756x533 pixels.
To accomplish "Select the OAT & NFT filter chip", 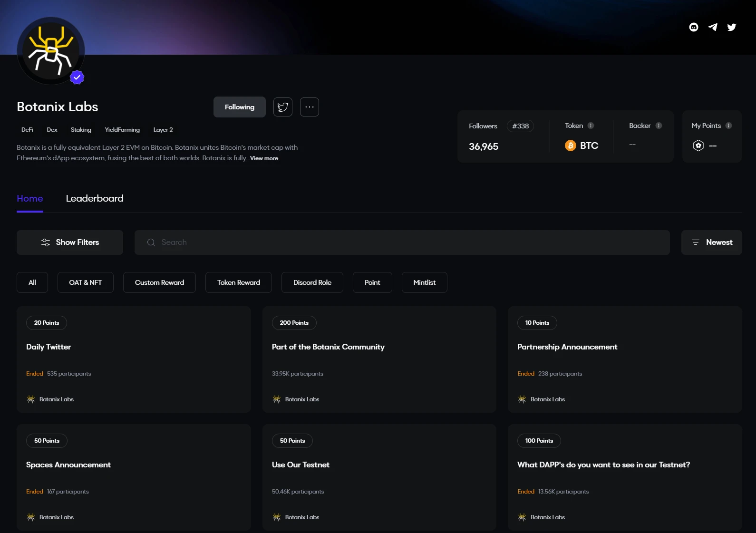I will pos(86,282).
